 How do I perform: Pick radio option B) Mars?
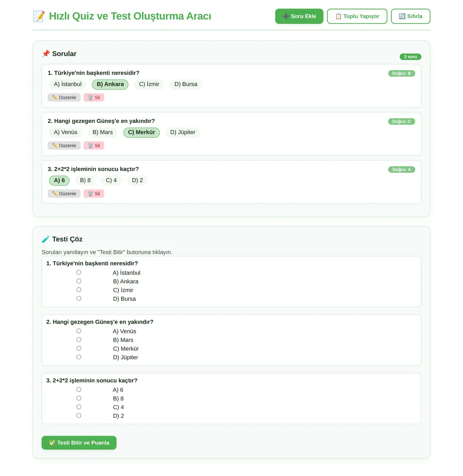[x=79, y=340]
